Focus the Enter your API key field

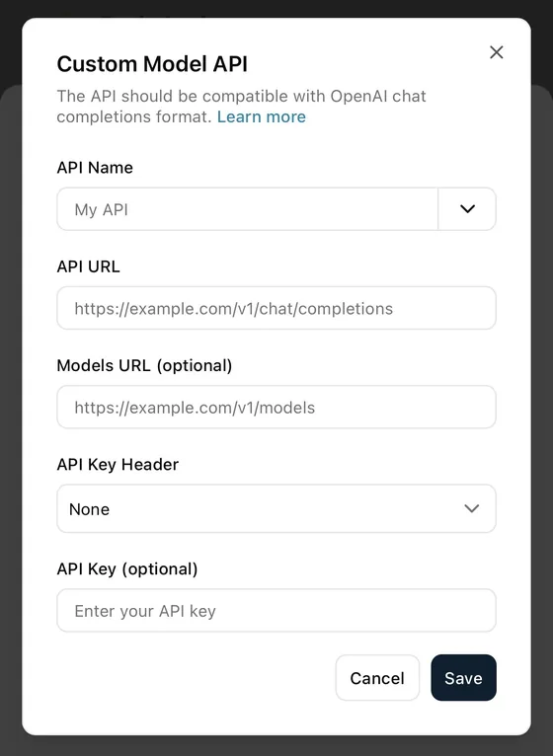[276, 610]
